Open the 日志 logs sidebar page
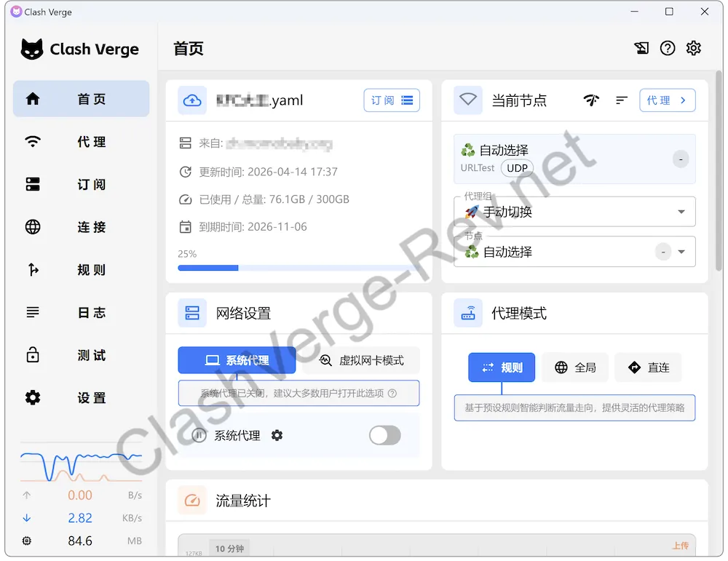The width and height of the screenshot is (728, 561). point(82,312)
